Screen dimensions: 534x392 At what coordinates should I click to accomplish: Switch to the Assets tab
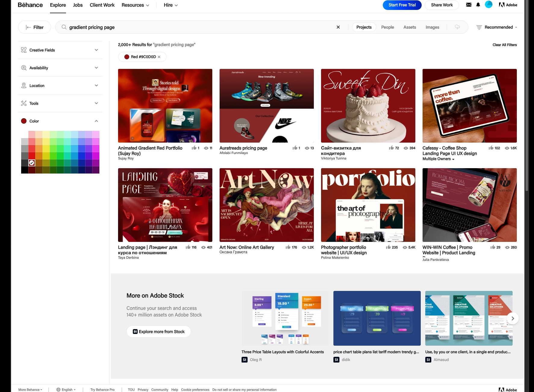410,27
